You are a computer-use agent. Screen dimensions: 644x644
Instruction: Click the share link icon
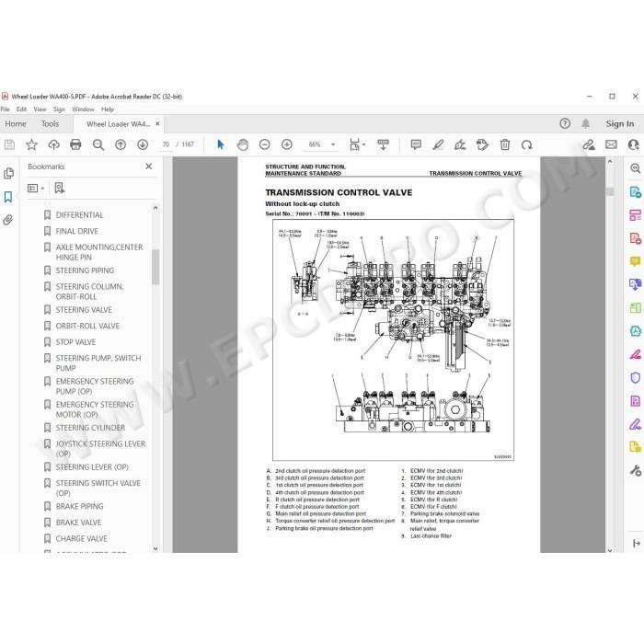point(589,144)
